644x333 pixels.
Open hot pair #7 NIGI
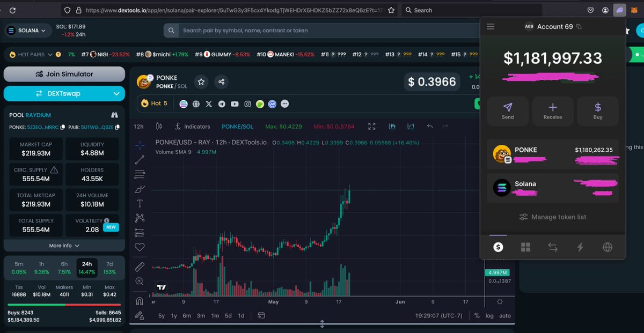(105, 55)
